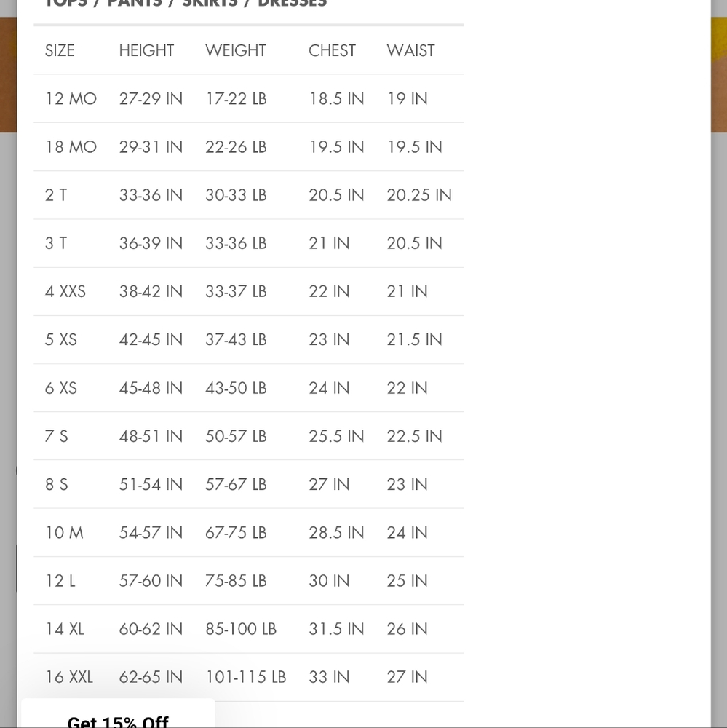This screenshot has height=728, width=727.
Task: Select the 18 MO size cell
Action: point(71,147)
